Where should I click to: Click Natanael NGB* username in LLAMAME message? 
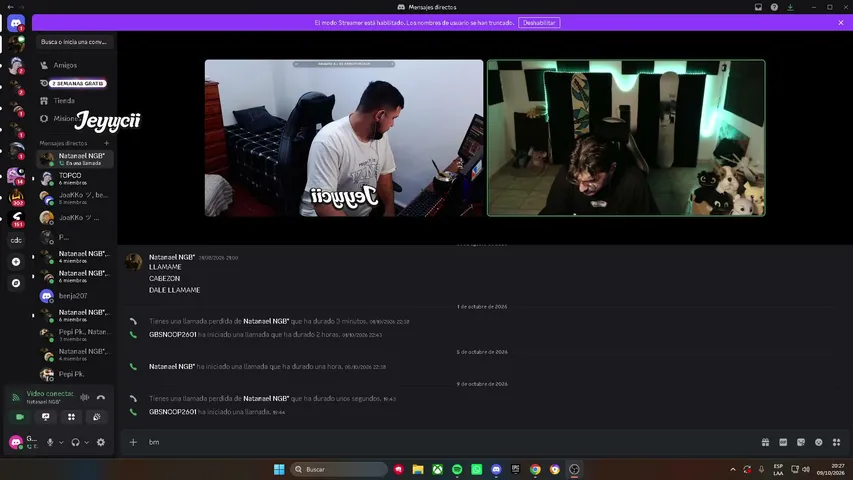click(172, 257)
